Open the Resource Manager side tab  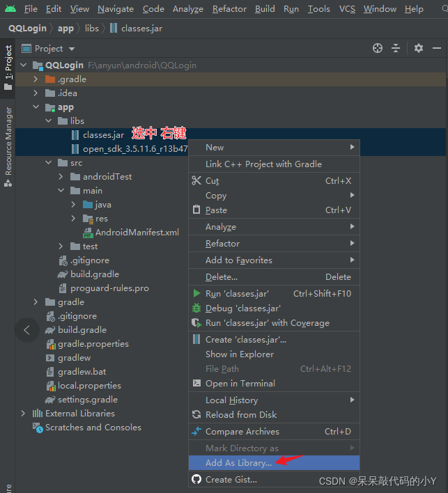point(8,146)
